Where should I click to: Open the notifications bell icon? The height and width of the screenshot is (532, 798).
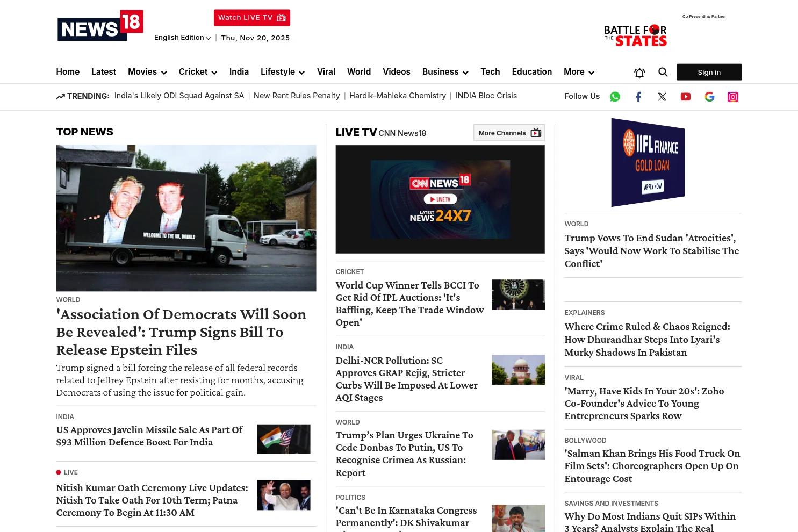click(x=639, y=73)
